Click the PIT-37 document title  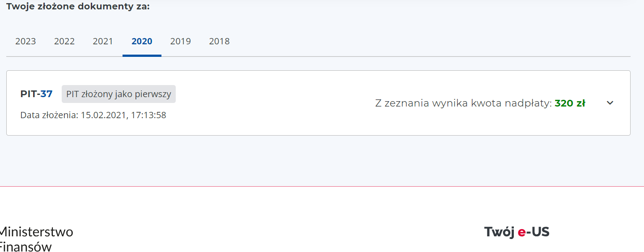pyautogui.click(x=37, y=94)
